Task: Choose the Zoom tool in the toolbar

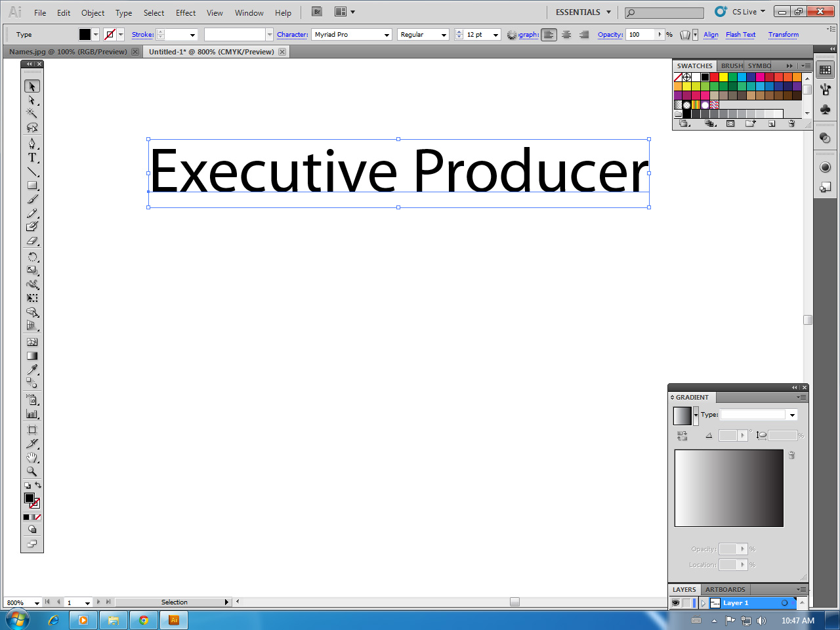Action: pyautogui.click(x=30, y=471)
